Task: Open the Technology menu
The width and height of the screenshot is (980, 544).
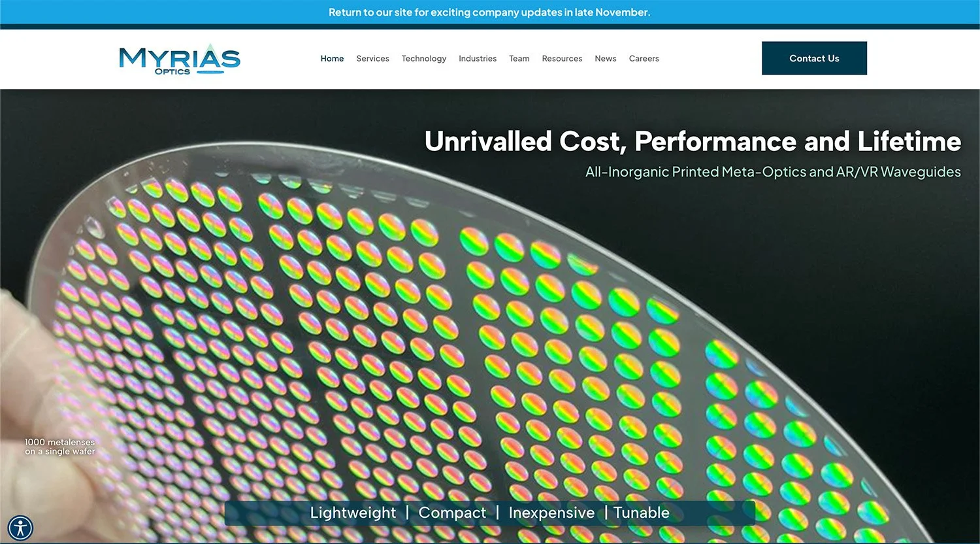Action: 423,58
